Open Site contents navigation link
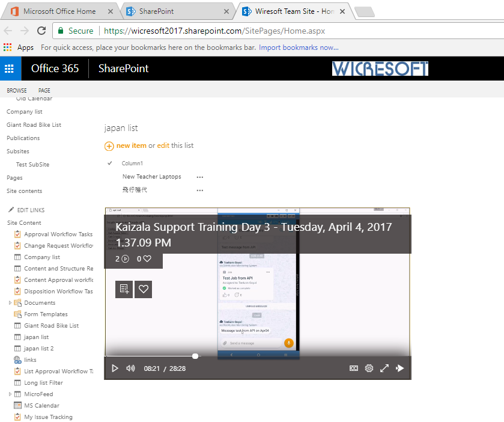The width and height of the screenshot is (504, 422). click(x=25, y=191)
